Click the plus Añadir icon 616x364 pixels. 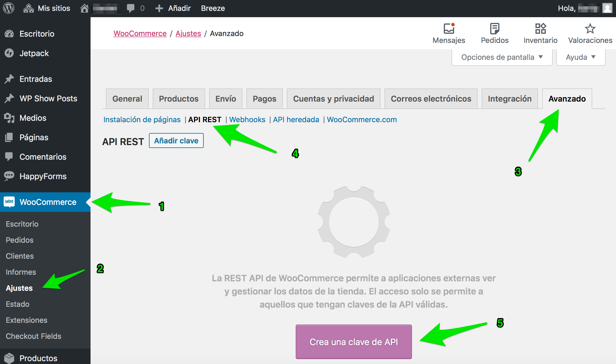tap(159, 8)
